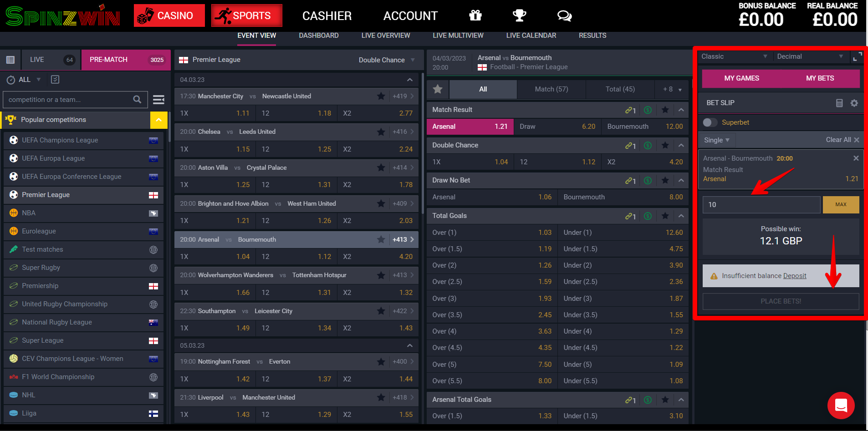Open the bet slip calculator icon
Image resolution: width=868 pixels, height=431 pixels.
[839, 103]
